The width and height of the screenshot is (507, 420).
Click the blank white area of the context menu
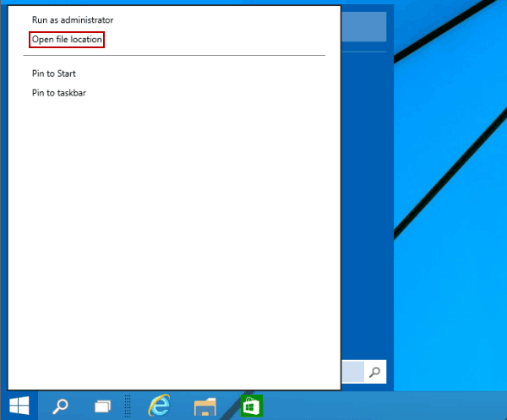tap(169, 237)
